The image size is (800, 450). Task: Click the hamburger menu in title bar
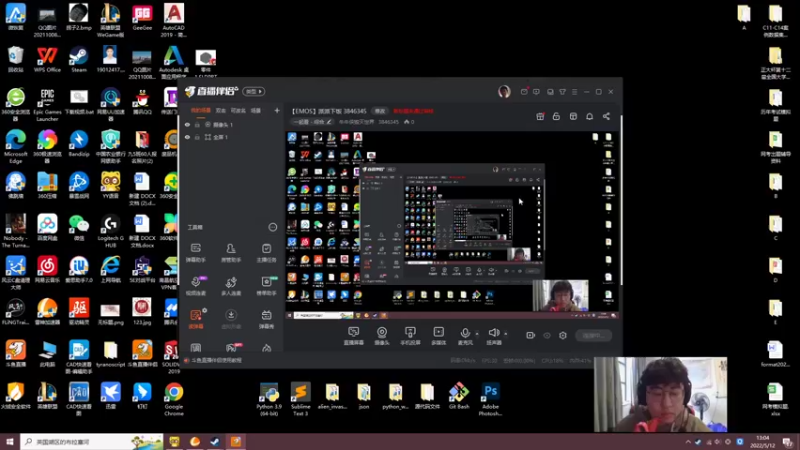(x=574, y=92)
